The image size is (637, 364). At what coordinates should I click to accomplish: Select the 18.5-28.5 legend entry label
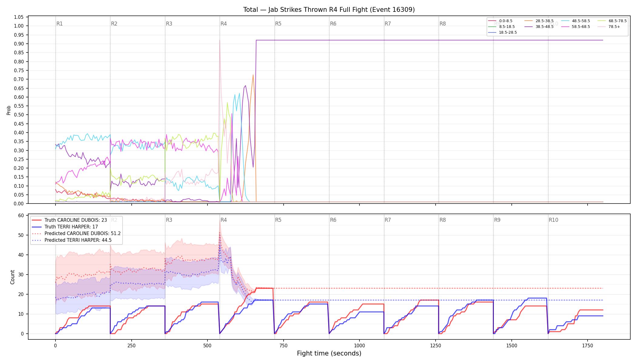(x=508, y=32)
